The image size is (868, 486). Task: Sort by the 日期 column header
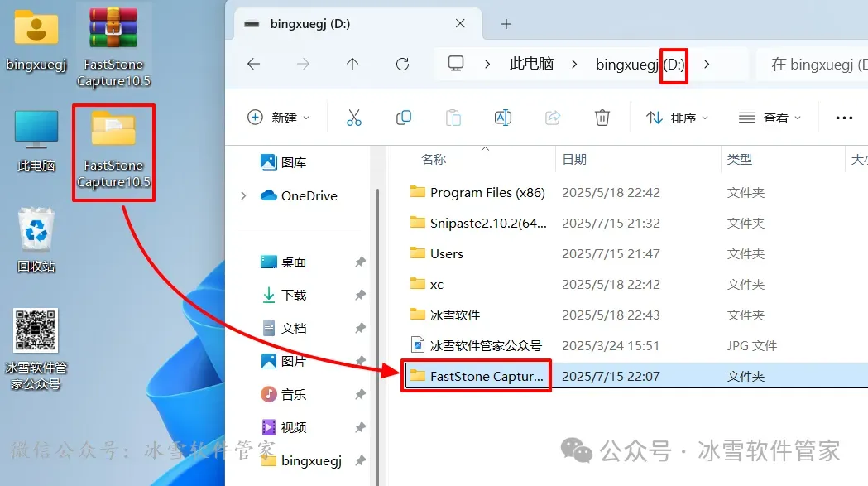click(x=574, y=160)
